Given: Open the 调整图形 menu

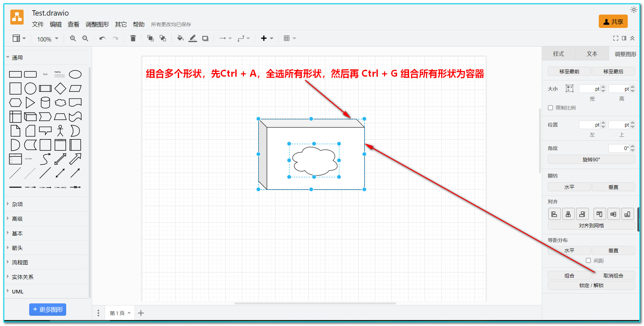Looking at the screenshot, I should click(97, 24).
